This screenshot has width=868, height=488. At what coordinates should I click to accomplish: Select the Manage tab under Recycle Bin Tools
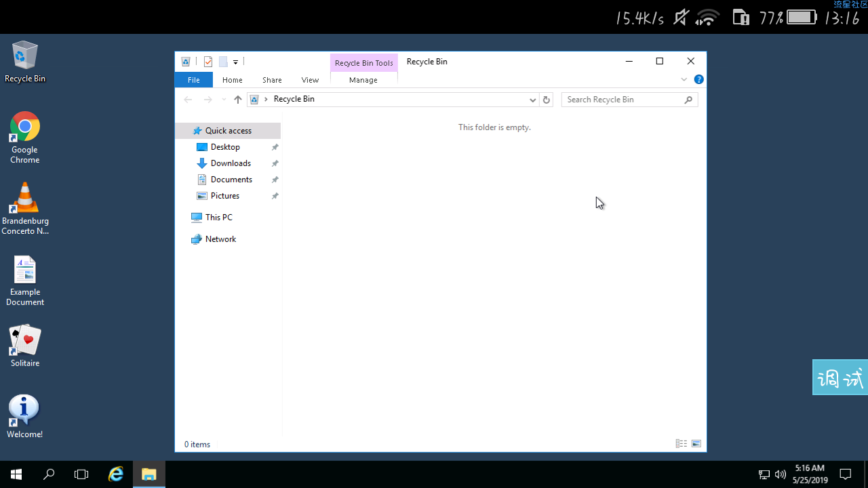point(363,80)
